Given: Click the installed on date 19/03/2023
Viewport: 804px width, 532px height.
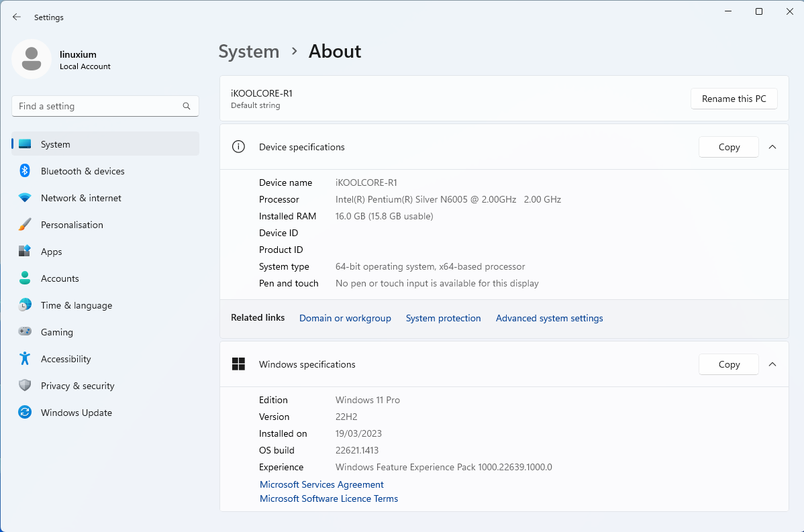Looking at the screenshot, I should [358, 433].
